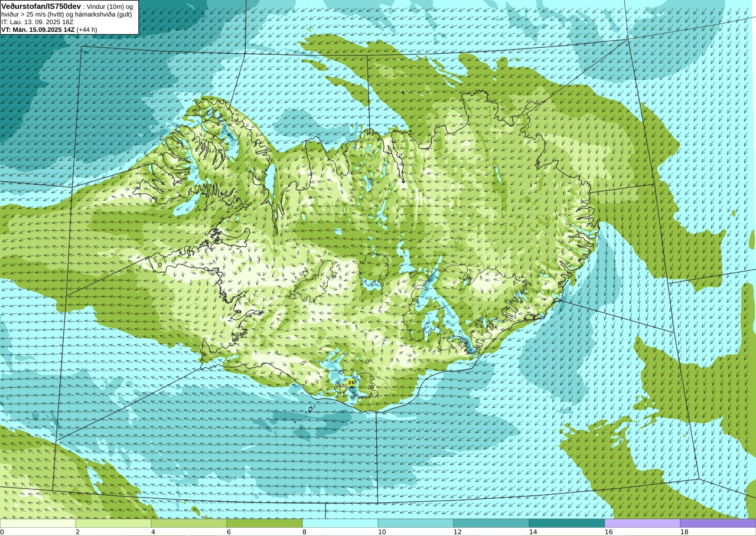The image size is (756, 536).
Task: Click the olive green 6–8 m/s legend swatch
Action: click(265, 523)
